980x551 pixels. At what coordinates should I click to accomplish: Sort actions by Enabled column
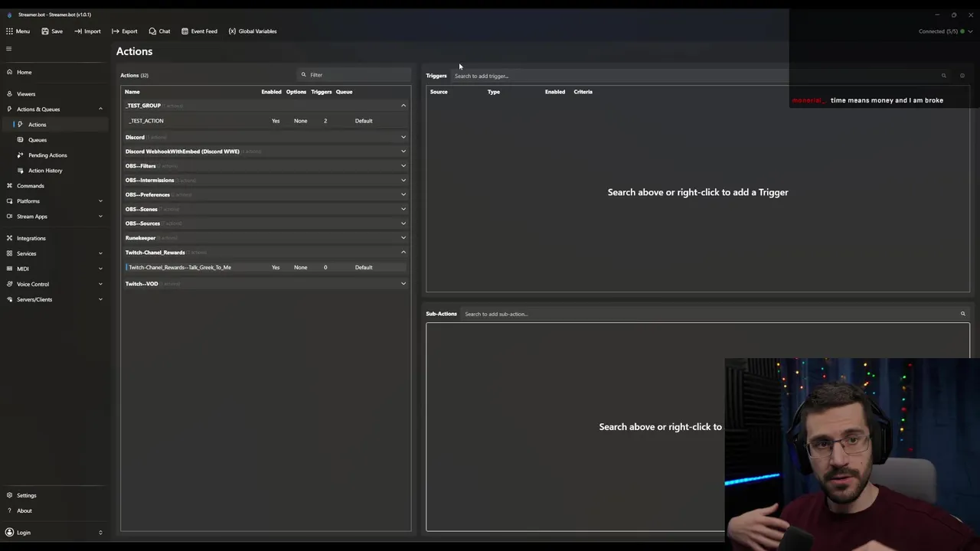coord(271,92)
